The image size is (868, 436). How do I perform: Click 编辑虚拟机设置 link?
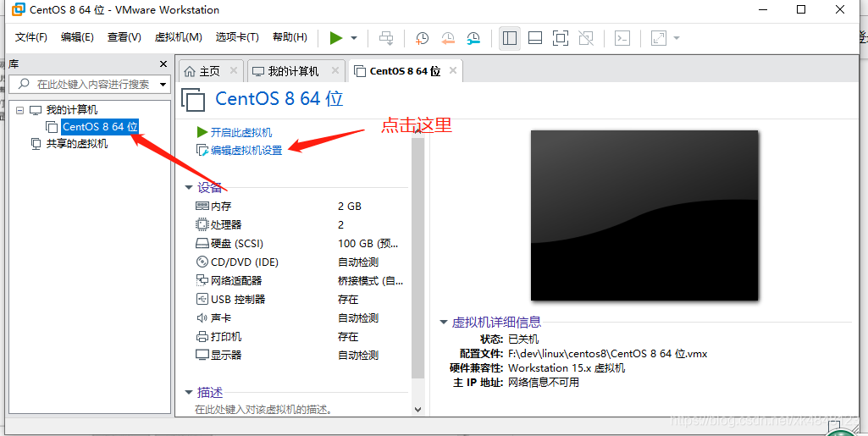[x=246, y=150]
